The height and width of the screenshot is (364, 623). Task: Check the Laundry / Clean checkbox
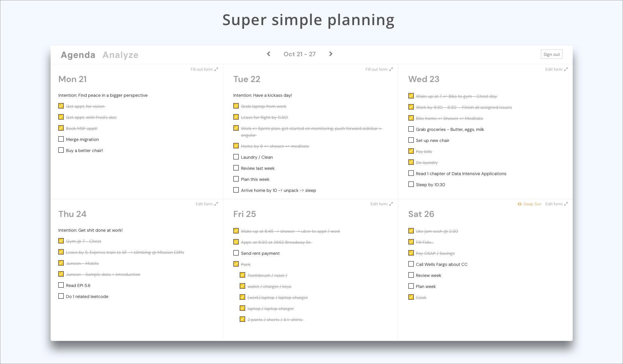(x=236, y=157)
